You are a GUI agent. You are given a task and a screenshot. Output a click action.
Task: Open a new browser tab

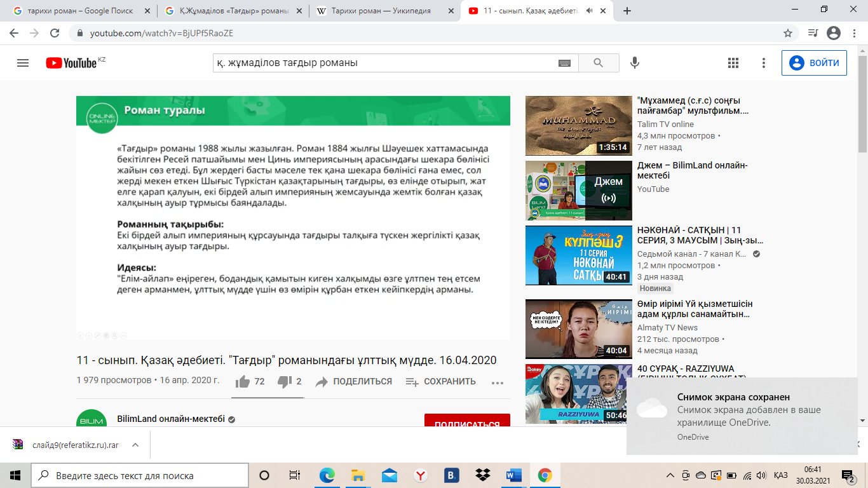point(627,11)
